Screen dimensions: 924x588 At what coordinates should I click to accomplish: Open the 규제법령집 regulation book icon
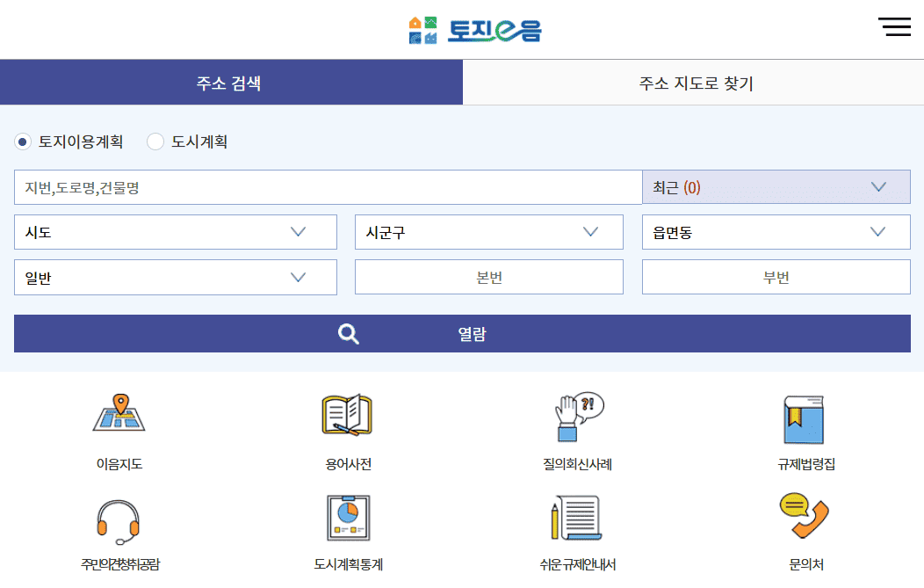click(805, 420)
